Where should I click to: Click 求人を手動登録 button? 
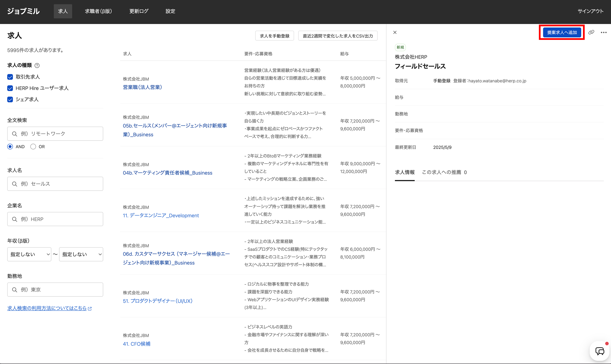[x=275, y=36]
